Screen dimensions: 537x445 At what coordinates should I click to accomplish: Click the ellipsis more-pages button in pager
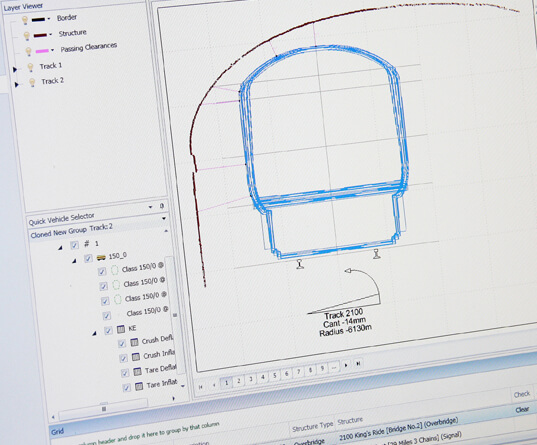coord(334,367)
